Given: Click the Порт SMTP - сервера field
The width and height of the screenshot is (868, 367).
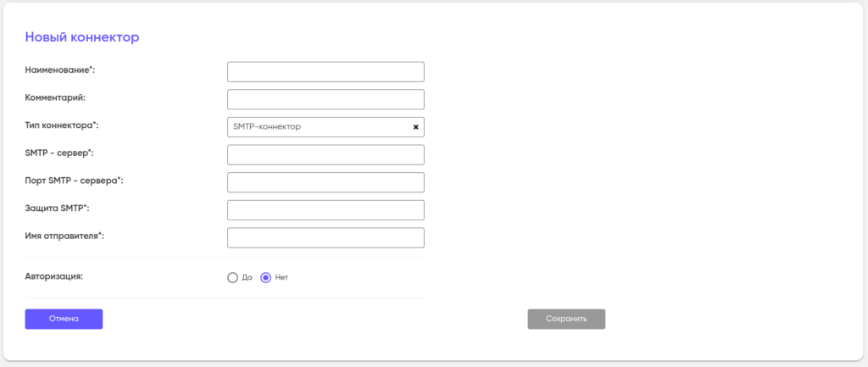Looking at the screenshot, I should [x=325, y=182].
